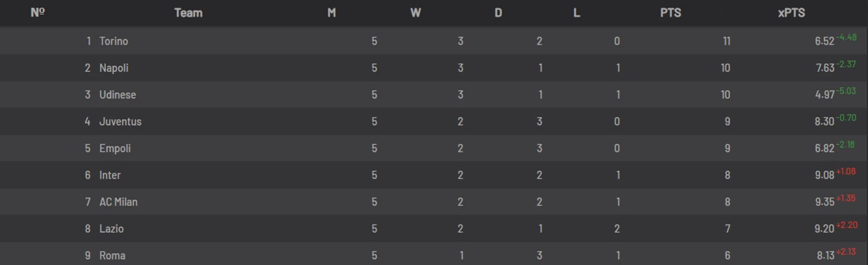Screen dimensions: 868x265
Task: Select Lazio's xPTS difference +2.20
Action: [x=847, y=225]
